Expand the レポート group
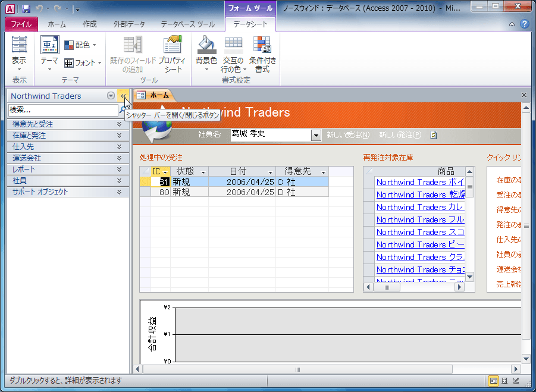This screenshot has width=536, height=392. 68,169
